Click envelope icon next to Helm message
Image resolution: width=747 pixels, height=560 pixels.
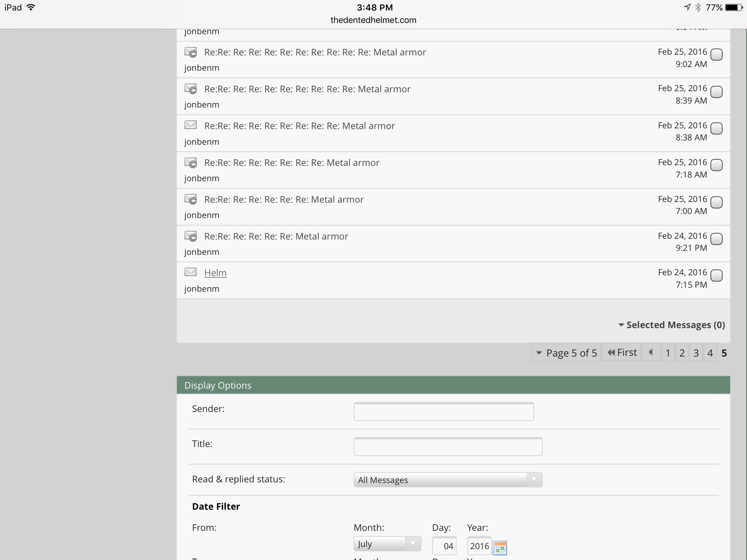tap(190, 272)
